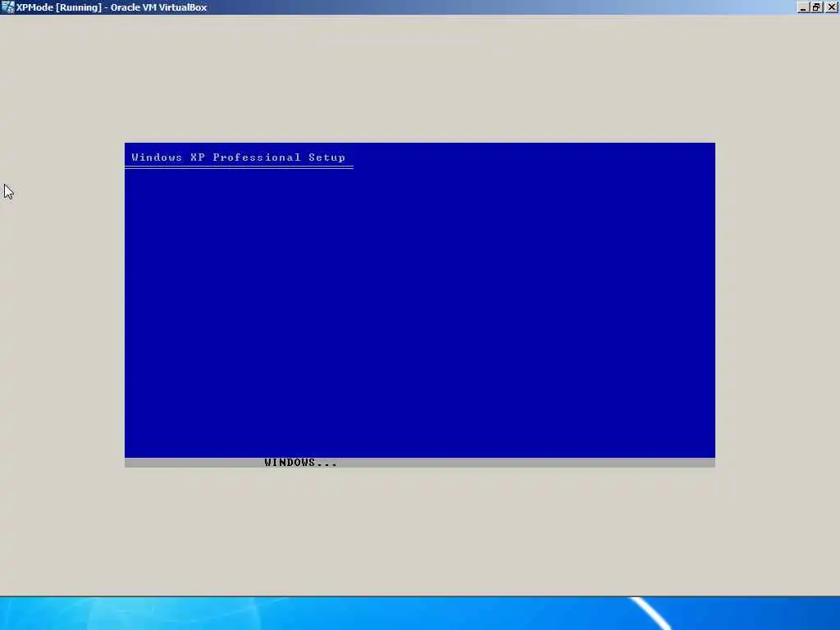840x630 pixels.
Task: Click the VirtualBox icon in title bar
Action: (7, 7)
